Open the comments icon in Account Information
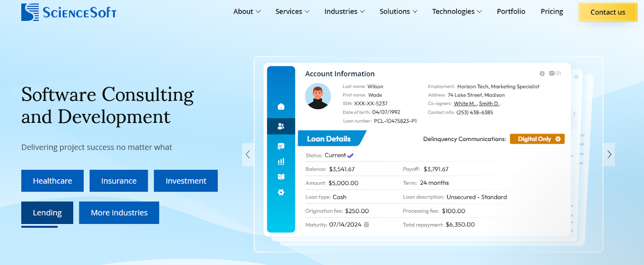Viewport: 644px width, 265px height. click(x=552, y=74)
